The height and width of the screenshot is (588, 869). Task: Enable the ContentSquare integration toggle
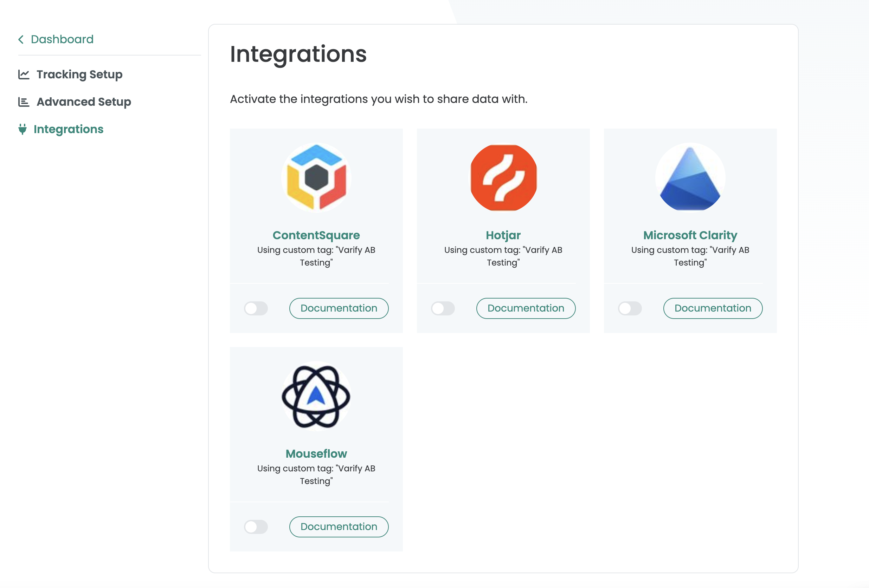pyautogui.click(x=256, y=308)
